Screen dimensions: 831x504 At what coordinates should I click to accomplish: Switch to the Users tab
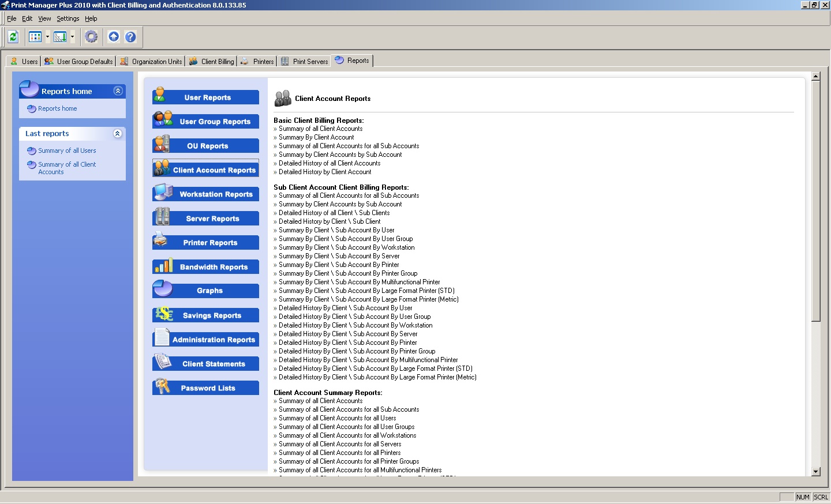coord(24,61)
